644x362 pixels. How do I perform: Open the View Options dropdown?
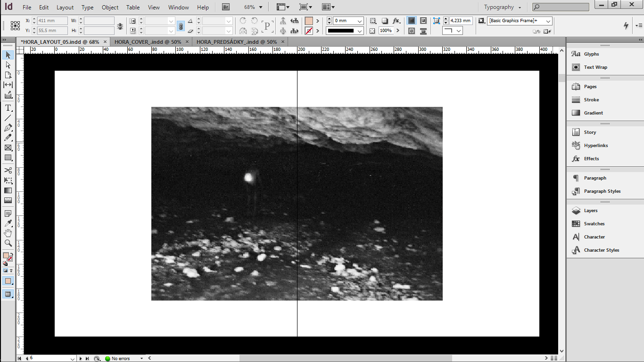[x=282, y=7]
